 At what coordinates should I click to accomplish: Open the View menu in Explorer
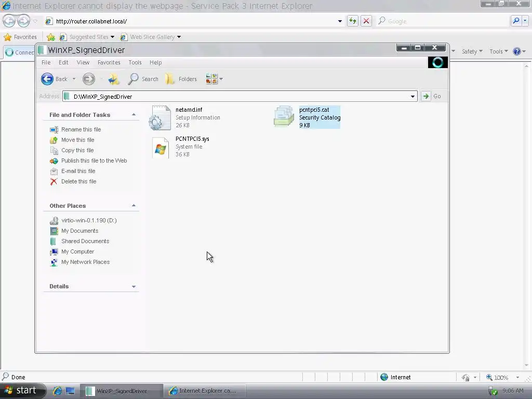pos(83,62)
